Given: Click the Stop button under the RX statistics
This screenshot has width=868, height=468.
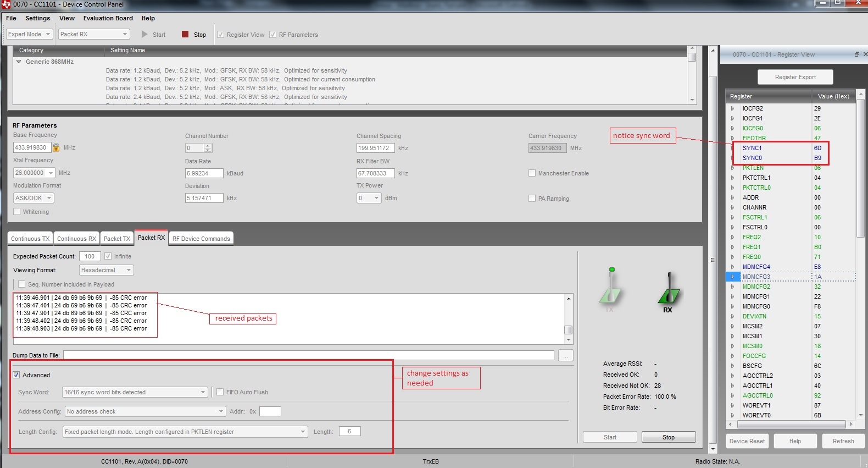Looking at the screenshot, I should 668,437.
